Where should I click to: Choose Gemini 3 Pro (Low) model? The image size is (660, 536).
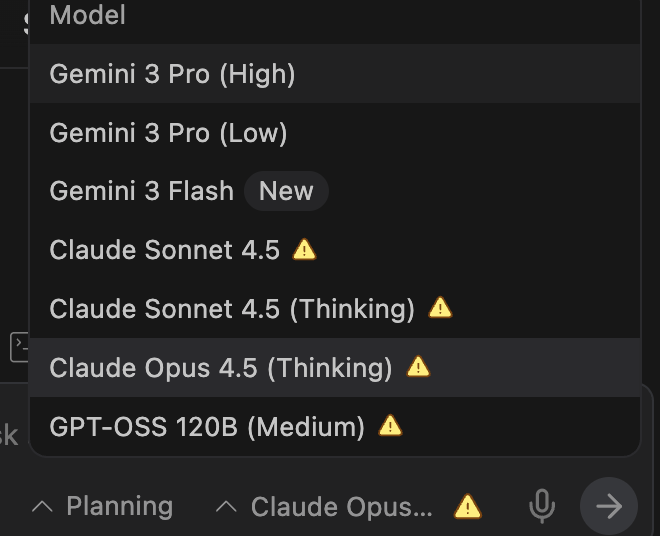pyautogui.click(x=168, y=132)
